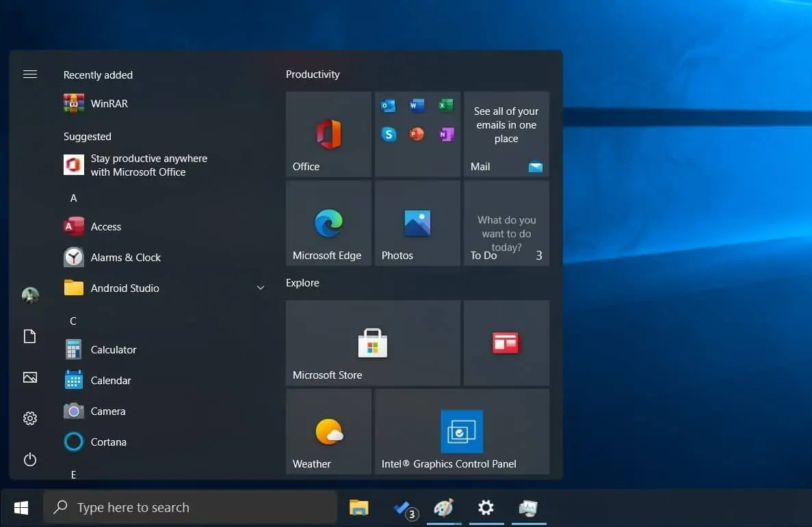Click the letter C section header
Screen dimensions: 812x527
[73, 321]
